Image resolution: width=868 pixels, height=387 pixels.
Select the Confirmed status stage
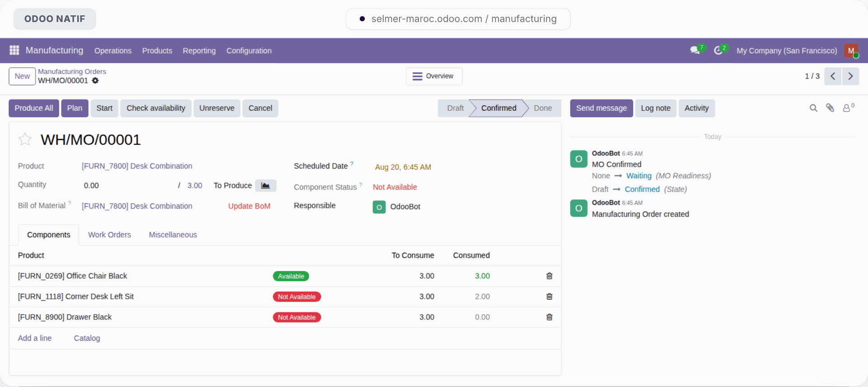499,108
